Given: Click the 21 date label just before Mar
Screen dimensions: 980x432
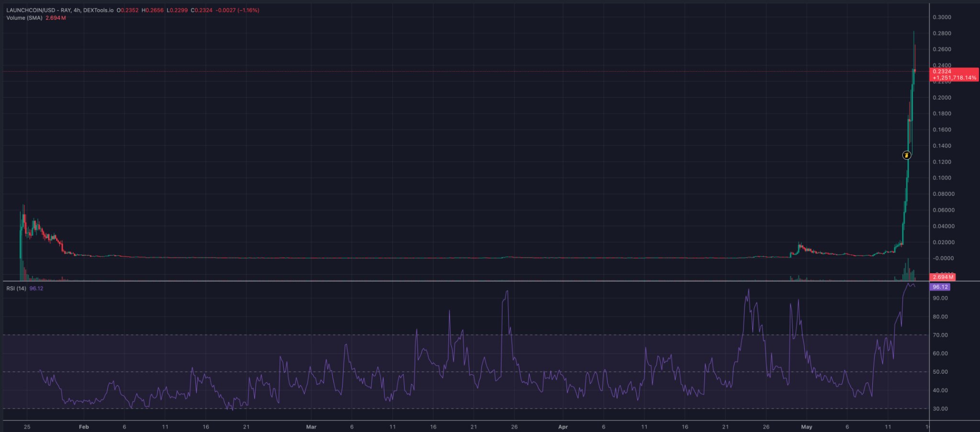Looking at the screenshot, I should click(x=246, y=427).
